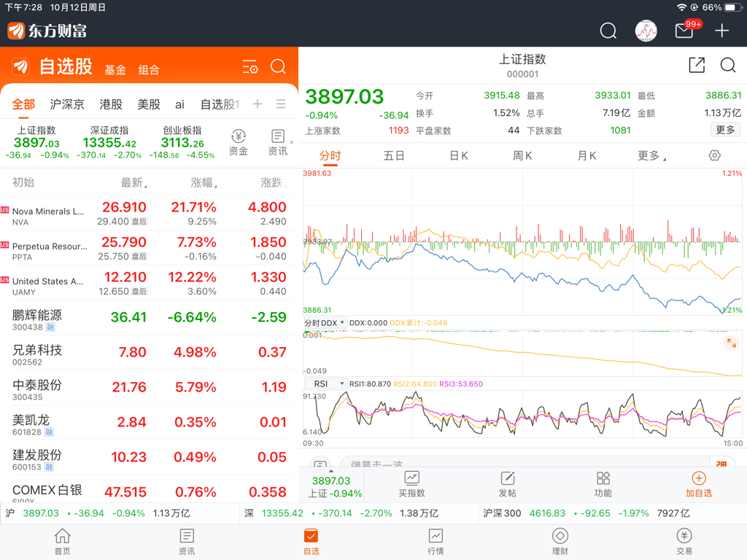Expand the 更多 chart period menu
The width and height of the screenshot is (747, 560).
651,156
